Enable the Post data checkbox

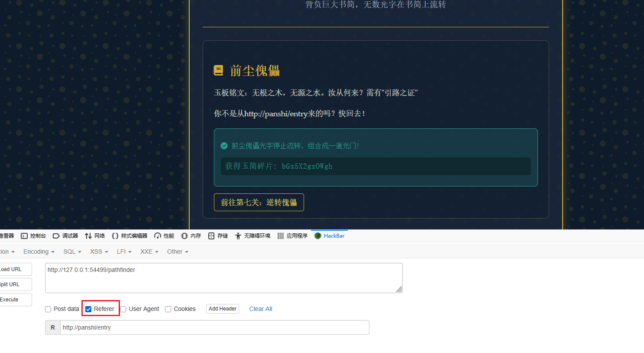coord(48,309)
